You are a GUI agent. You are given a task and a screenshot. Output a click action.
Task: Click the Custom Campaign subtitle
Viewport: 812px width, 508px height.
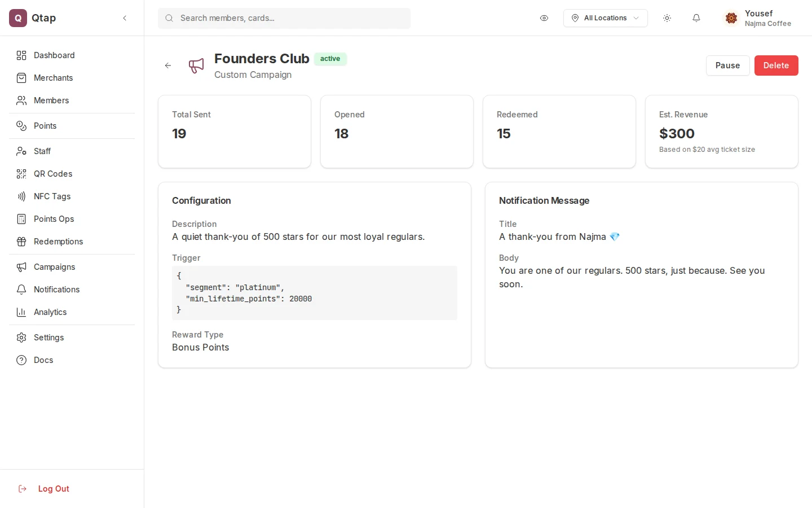(253, 75)
